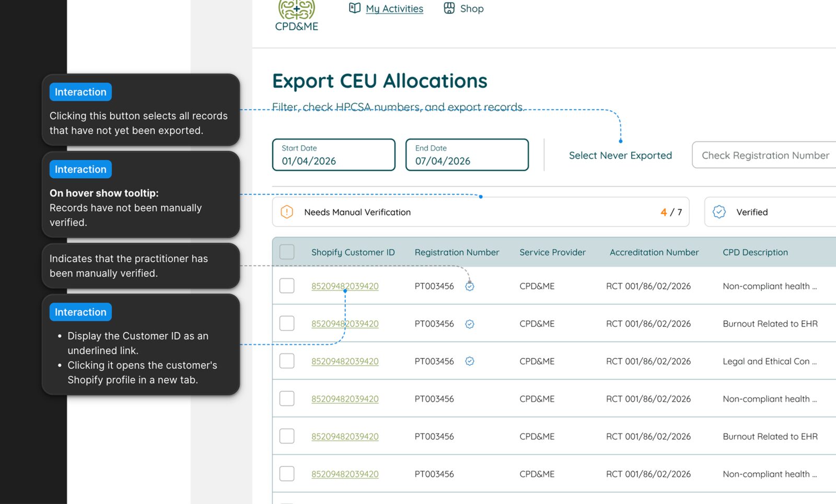Screen dimensions: 836x504
Task: Click the Service Provider column header
Action: (x=552, y=252)
